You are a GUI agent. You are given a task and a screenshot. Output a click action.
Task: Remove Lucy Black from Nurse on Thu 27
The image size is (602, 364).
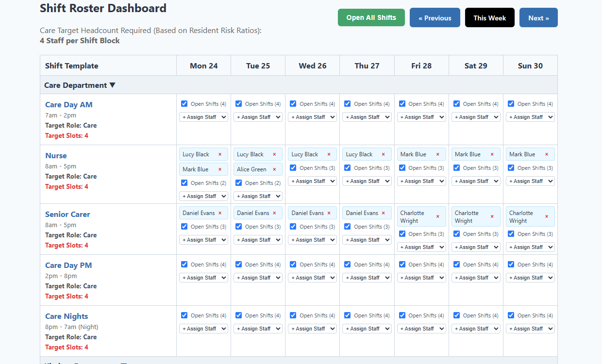coord(383,154)
